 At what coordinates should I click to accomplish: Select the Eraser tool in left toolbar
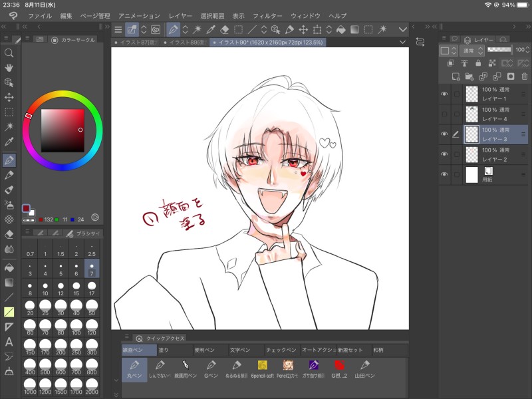(9, 234)
